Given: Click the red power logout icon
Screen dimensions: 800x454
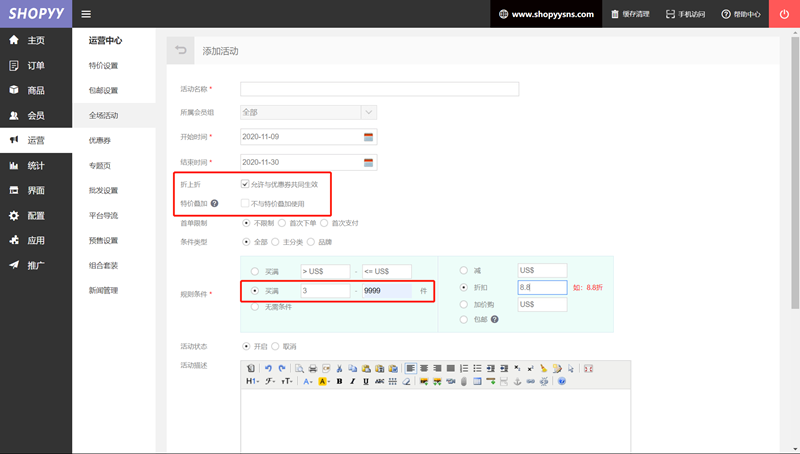Looking at the screenshot, I should coord(783,14).
